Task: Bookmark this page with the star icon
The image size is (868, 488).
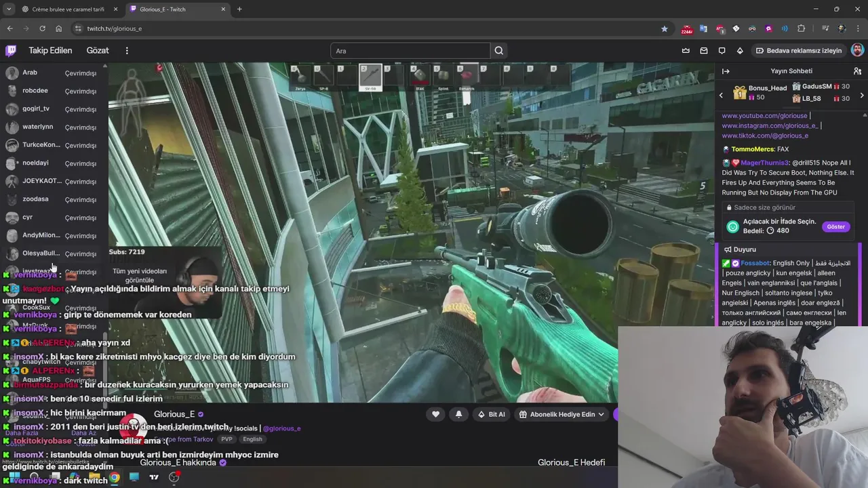Action: tap(665, 28)
